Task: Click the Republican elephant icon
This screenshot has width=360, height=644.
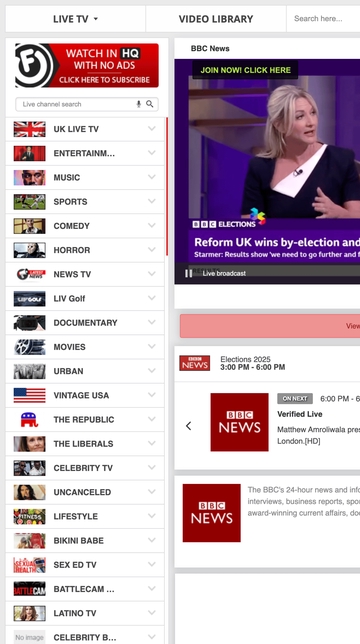Action: [x=30, y=419]
